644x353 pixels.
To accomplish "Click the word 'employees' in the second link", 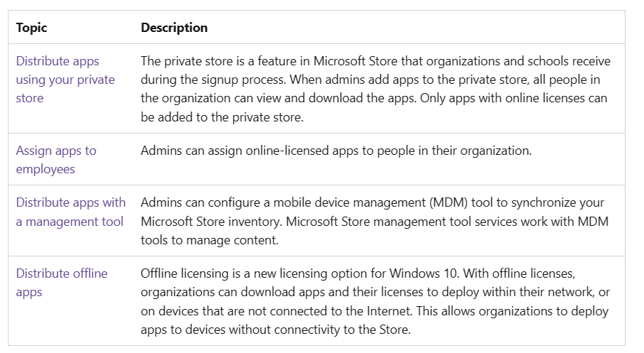I will pos(45,169).
